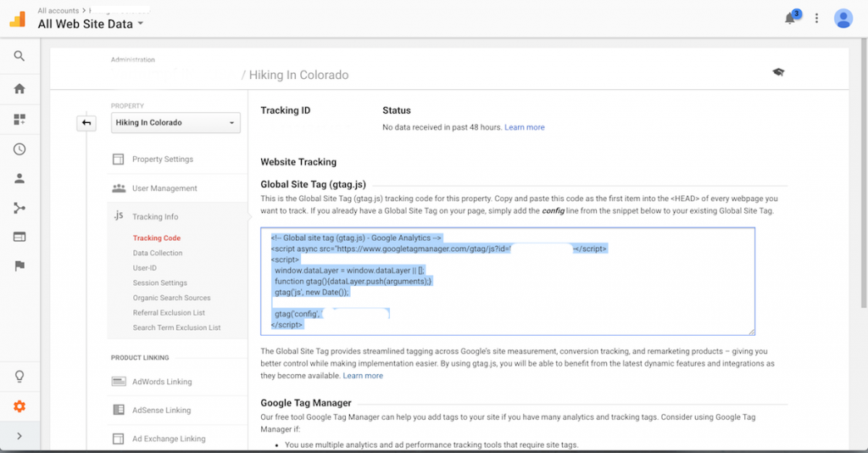Select Data Collection submenu item
This screenshot has height=453, width=868.
coord(157,253)
